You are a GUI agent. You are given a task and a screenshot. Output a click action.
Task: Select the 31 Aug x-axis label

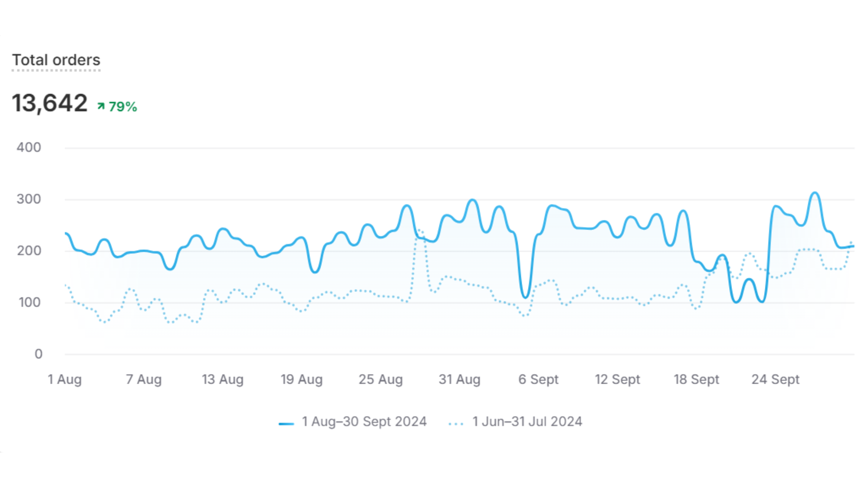coord(459,379)
